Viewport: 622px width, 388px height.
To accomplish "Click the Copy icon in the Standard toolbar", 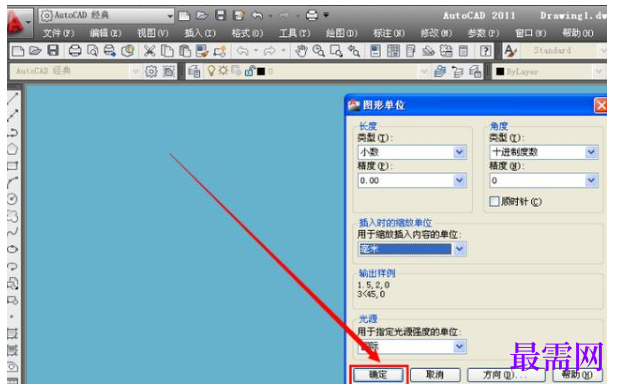I will (167, 51).
